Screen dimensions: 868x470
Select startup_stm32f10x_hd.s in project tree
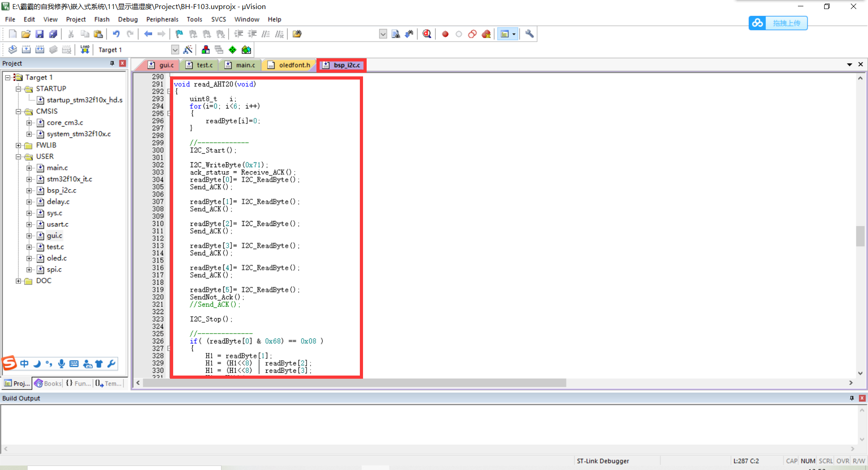click(x=85, y=100)
